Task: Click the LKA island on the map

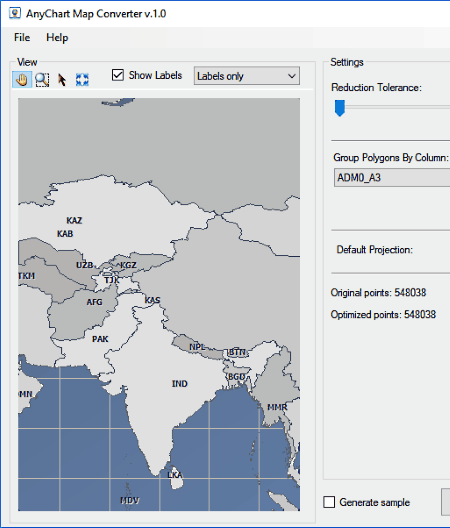Action: point(175,475)
